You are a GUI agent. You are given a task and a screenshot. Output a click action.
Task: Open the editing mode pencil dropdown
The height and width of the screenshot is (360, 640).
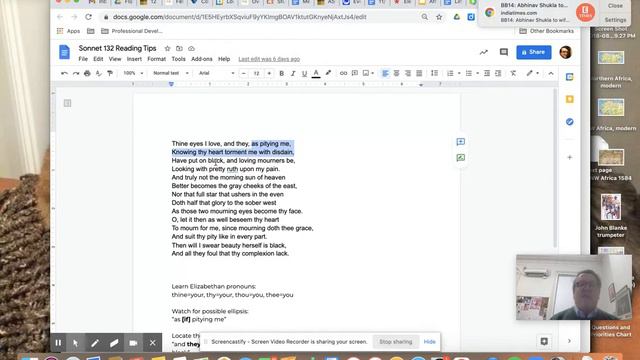click(532, 73)
